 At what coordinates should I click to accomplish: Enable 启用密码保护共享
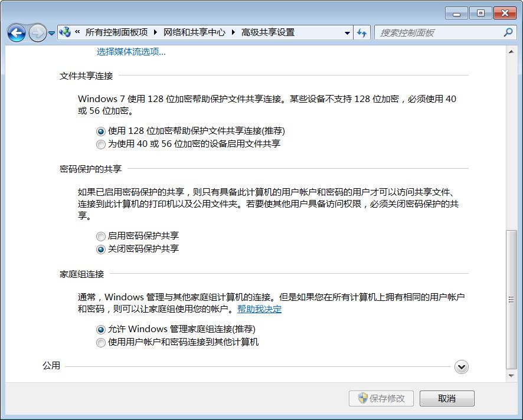click(x=101, y=236)
